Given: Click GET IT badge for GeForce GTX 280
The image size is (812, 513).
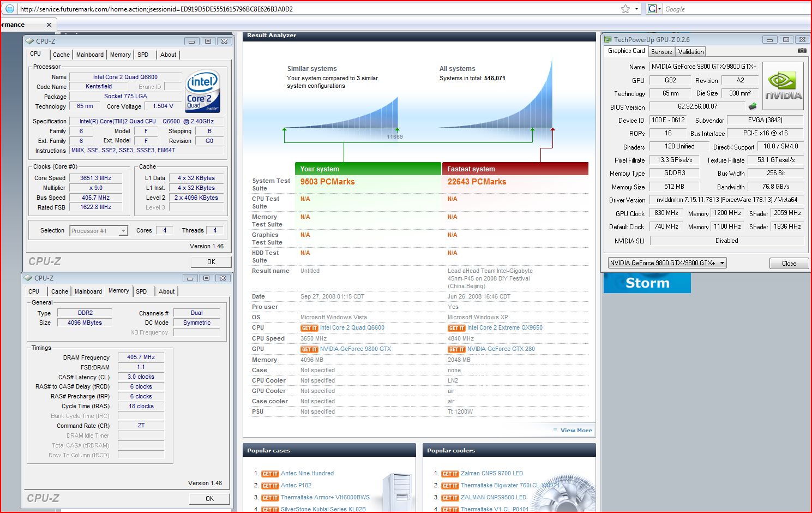Looking at the screenshot, I should (456, 349).
